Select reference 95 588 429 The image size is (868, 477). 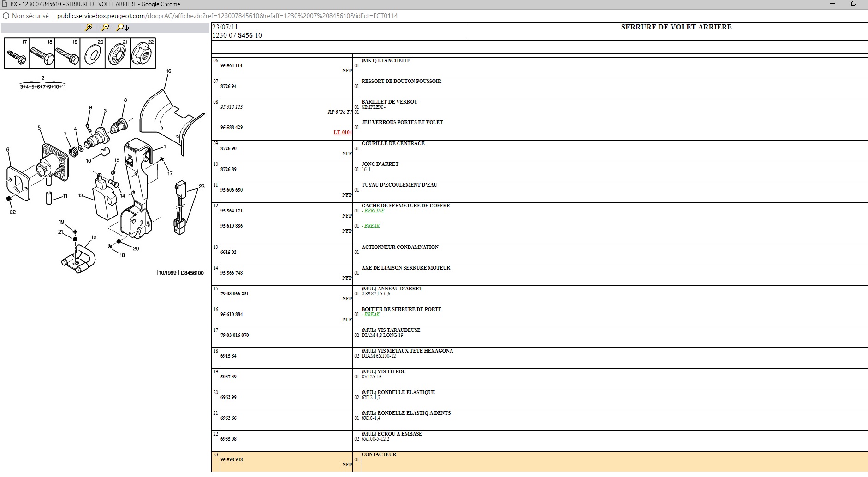tap(232, 127)
